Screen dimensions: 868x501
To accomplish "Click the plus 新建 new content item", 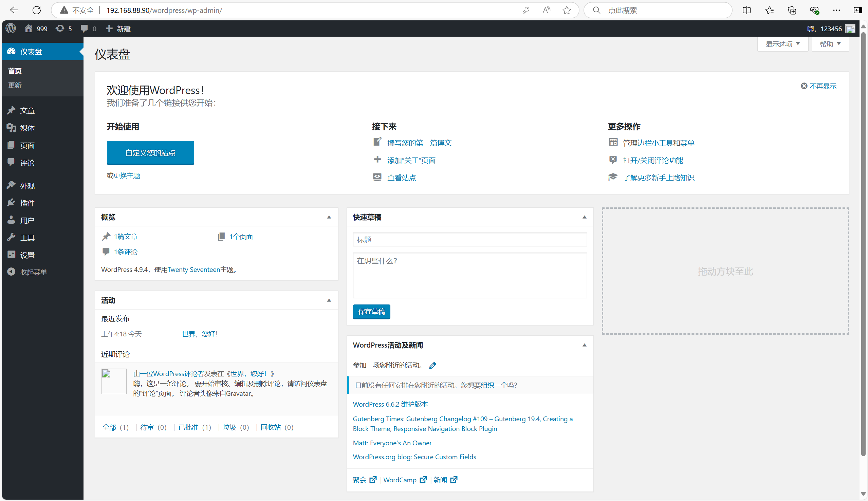I will pyautogui.click(x=118, y=29).
